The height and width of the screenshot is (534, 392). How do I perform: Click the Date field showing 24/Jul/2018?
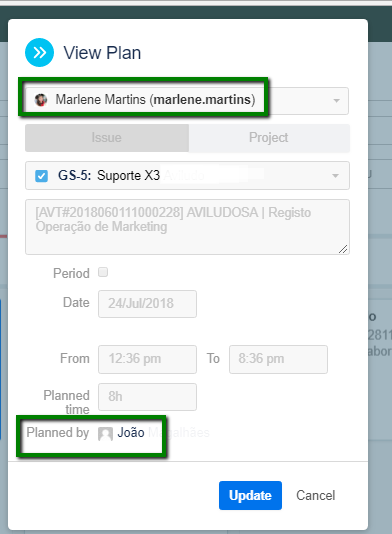[x=147, y=304]
